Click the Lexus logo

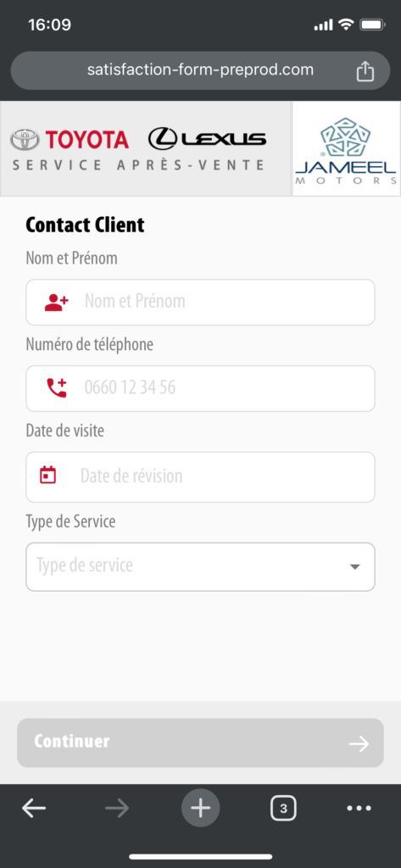pos(207,139)
